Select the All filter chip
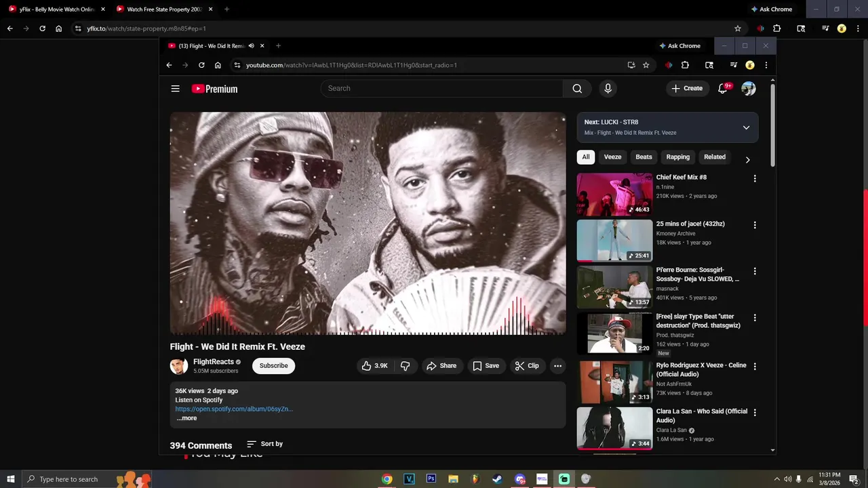868x488 pixels. (586, 157)
